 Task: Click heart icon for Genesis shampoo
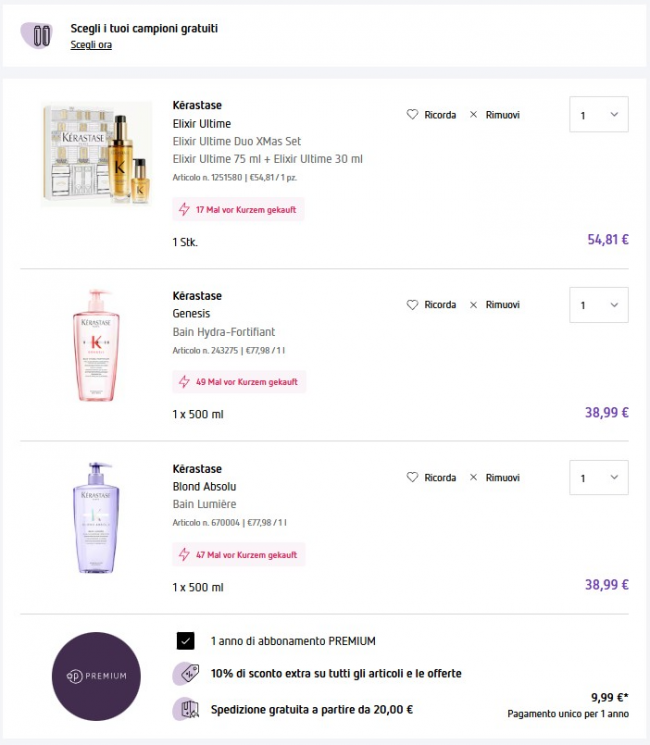(x=412, y=305)
